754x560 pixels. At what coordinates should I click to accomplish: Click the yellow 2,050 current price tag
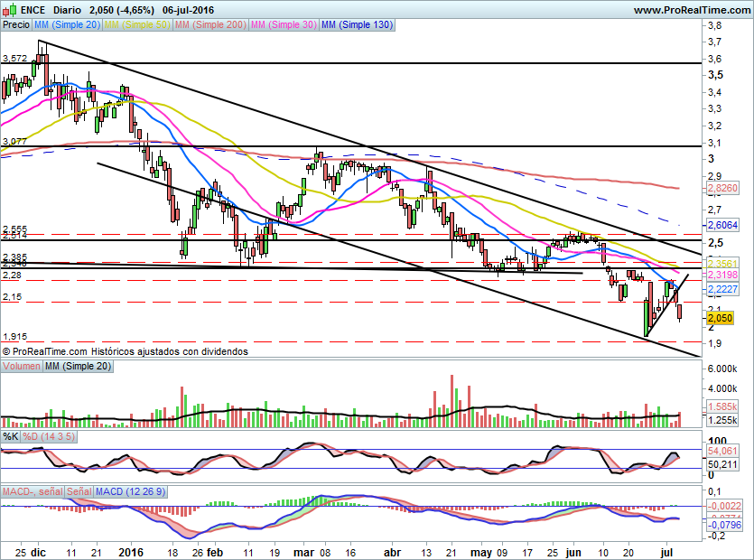720,319
